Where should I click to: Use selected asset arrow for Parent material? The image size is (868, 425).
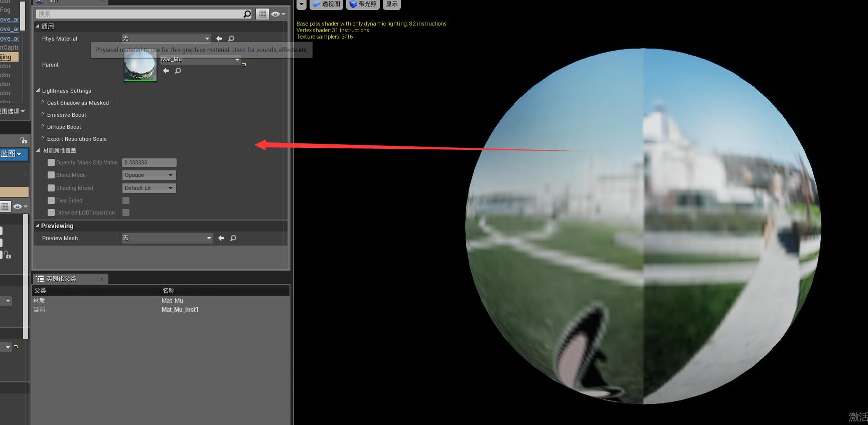pos(166,71)
